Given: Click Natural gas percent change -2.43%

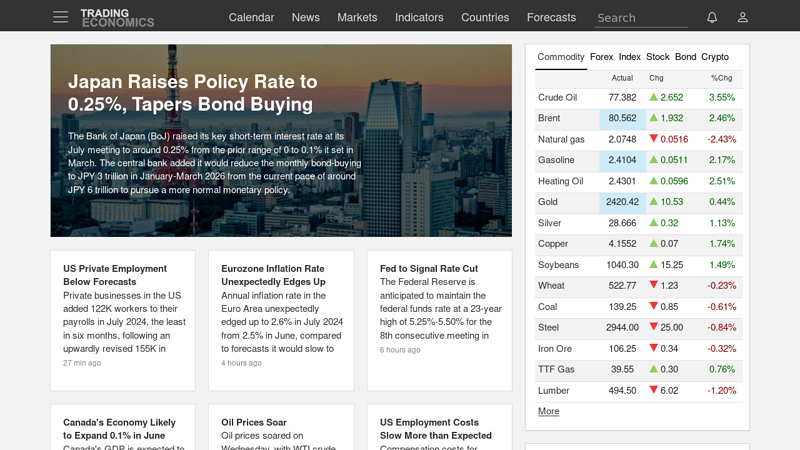Looking at the screenshot, I should tap(721, 139).
